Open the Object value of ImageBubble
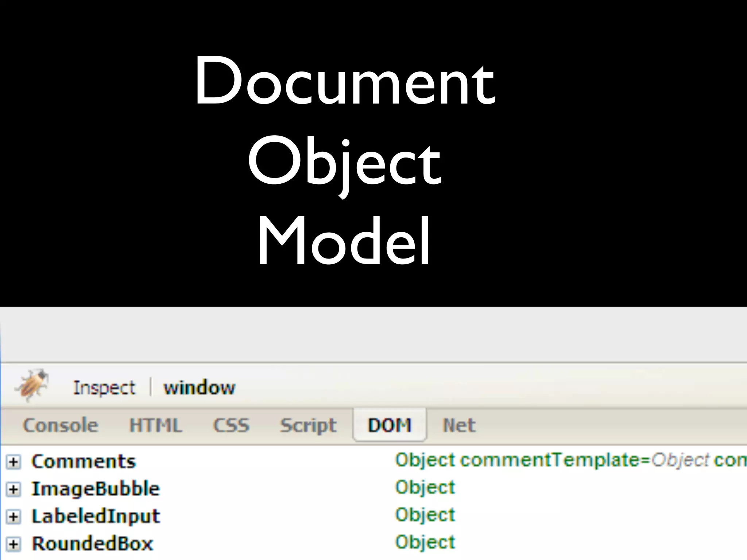 pos(425,487)
